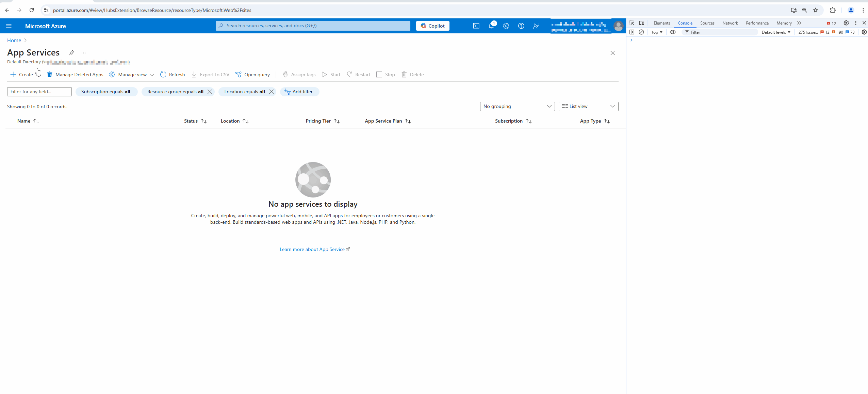Click the Stop command
Screen dimensions: 868x394
[386, 75]
